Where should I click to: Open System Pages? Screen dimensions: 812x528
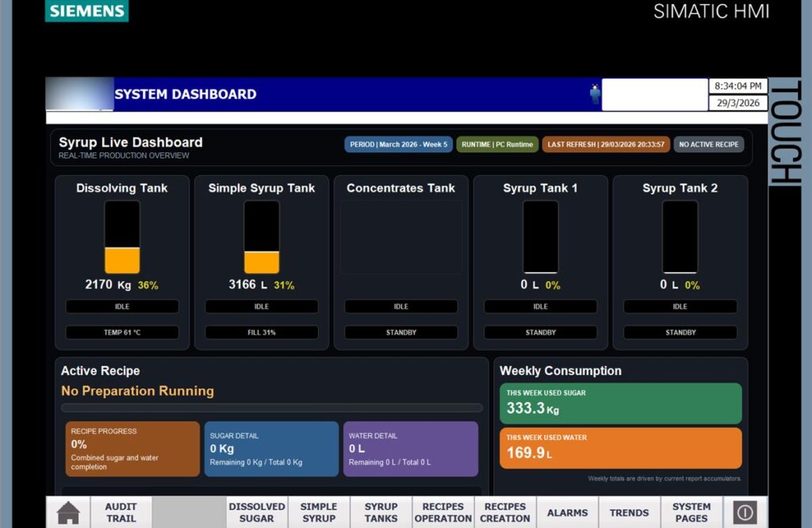tap(691, 512)
